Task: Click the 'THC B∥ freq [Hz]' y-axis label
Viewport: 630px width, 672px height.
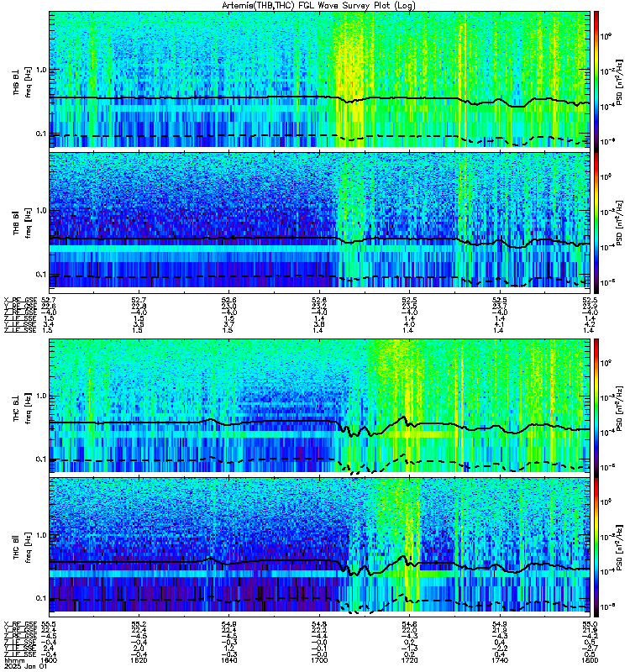Action: click(x=22, y=548)
